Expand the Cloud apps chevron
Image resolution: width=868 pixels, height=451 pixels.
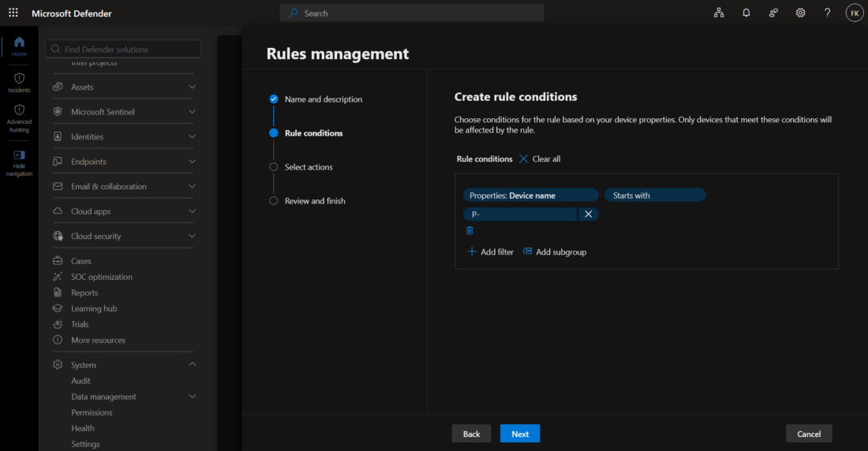coord(192,211)
